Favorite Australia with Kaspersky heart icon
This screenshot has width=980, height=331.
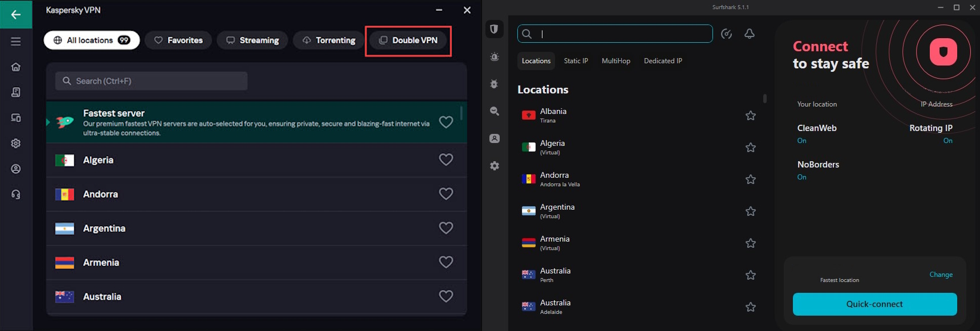[446, 296]
